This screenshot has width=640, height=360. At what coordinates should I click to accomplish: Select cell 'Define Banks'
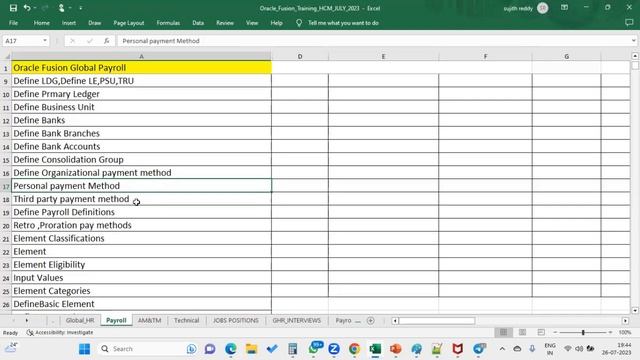[141, 120]
